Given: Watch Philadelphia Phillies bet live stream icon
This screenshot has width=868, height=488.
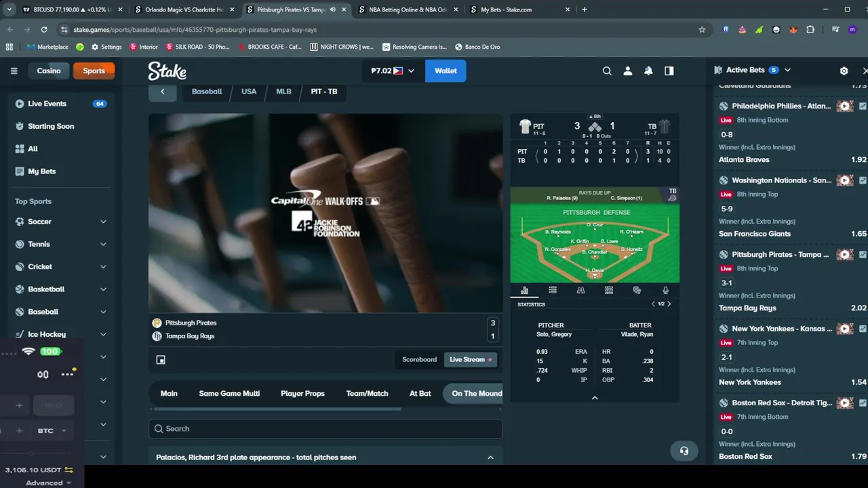Looking at the screenshot, I should 844,106.
